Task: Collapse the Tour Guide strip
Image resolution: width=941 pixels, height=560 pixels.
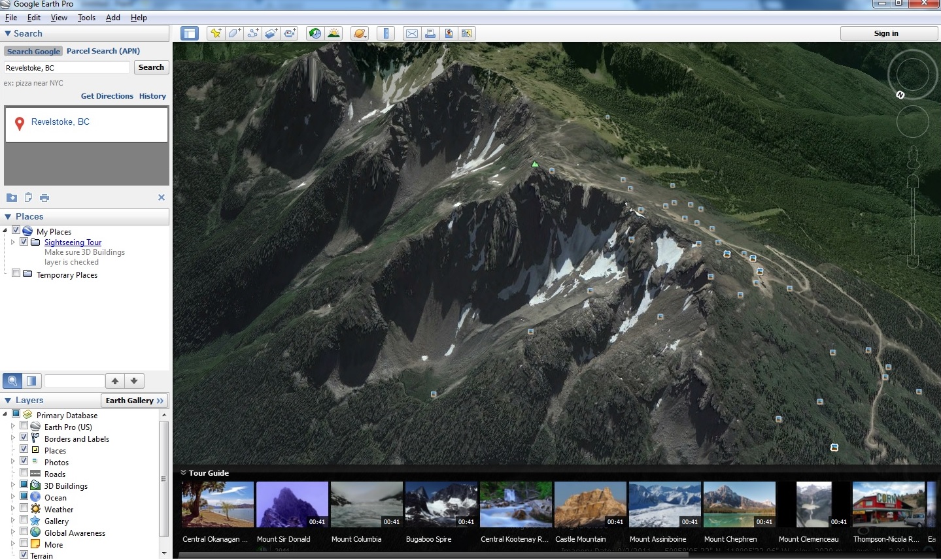Action: click(x=183, y=472)
